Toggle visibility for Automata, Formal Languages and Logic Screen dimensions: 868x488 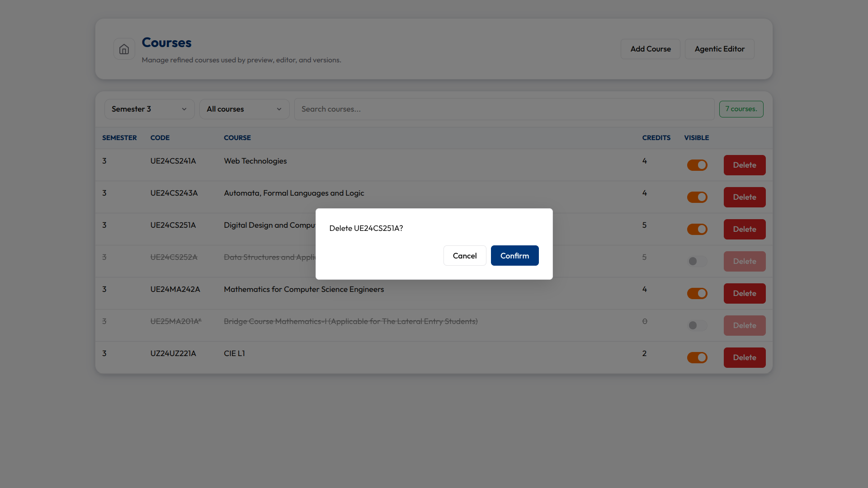coord(697,197)
